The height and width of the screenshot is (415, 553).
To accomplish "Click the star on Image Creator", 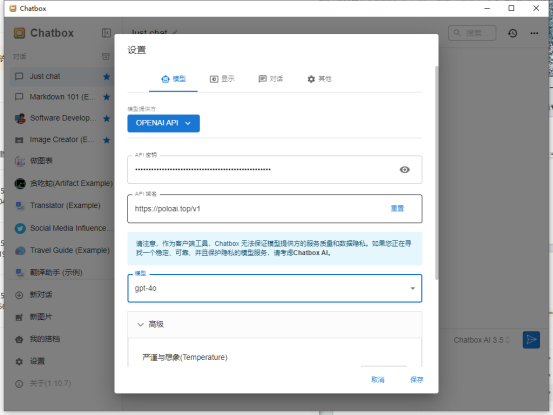I will [107, 140].
